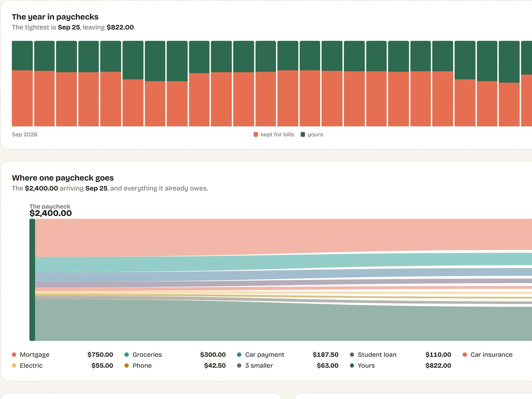The height and width of the screenshot is (399, 532).
Task: Select the Phone legend color dot
Action: point(127,365)
